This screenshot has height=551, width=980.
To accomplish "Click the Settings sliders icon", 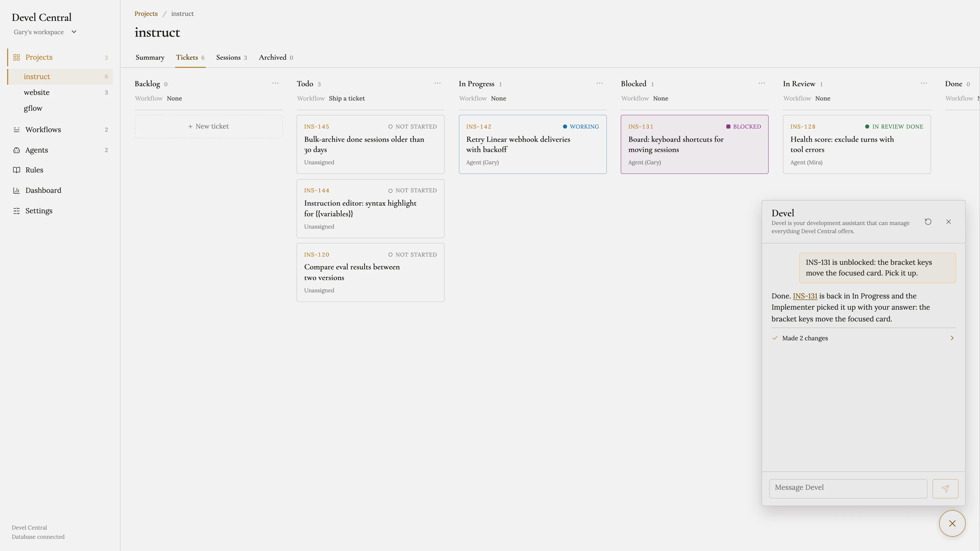I will pyautogui.click(x=16, y=211).
